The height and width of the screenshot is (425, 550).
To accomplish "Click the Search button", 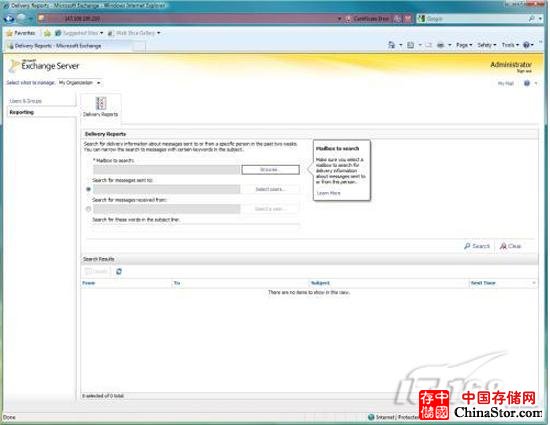I will tap(477, 246).
